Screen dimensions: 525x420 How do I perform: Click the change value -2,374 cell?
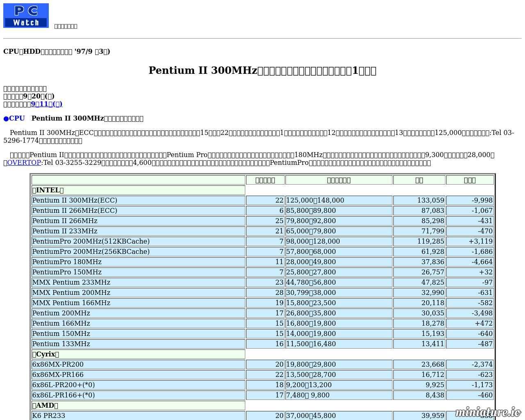click(470, 364)
